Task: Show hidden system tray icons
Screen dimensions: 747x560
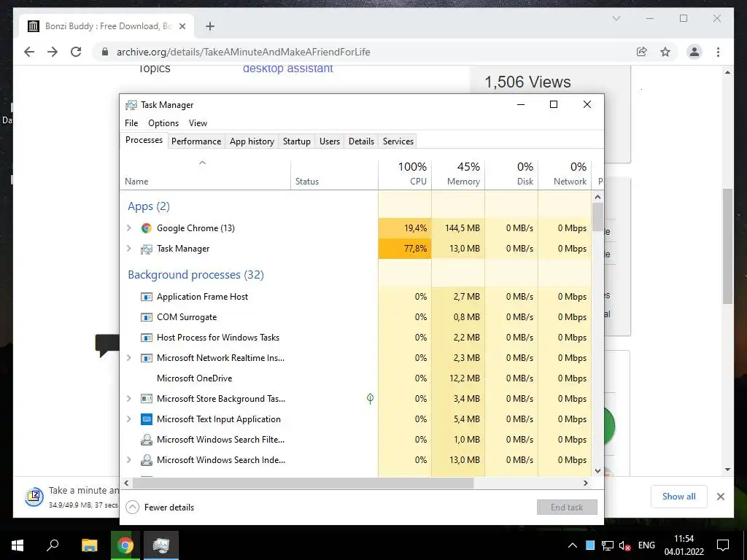Action: (573, 545)
